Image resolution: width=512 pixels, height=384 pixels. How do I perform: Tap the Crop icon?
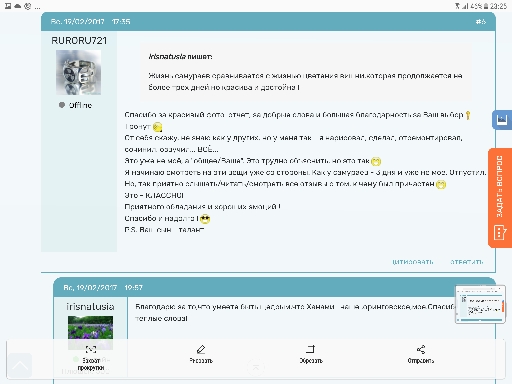[x=310, y=349]
